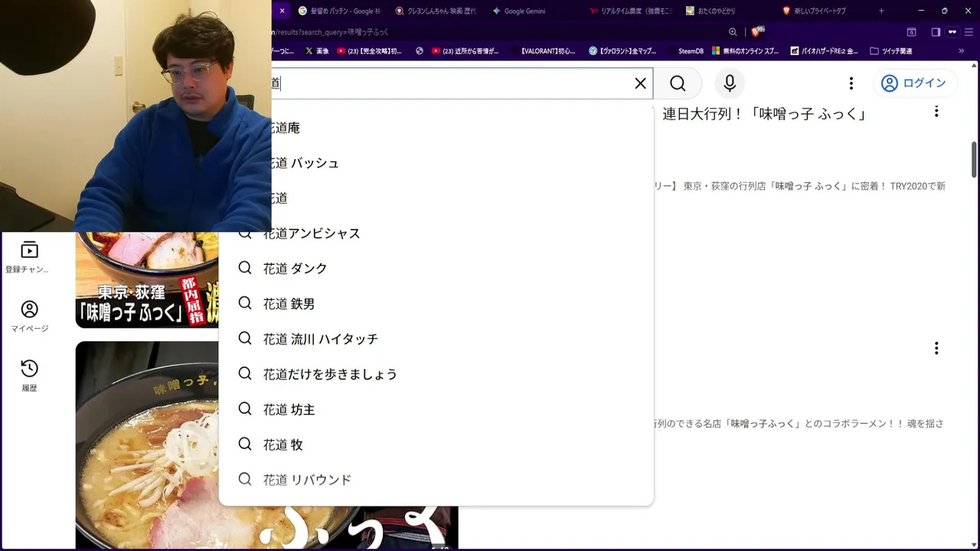Click the address bar URL text
This screenshot has width=980, height=551.
[x=330, y=32]
